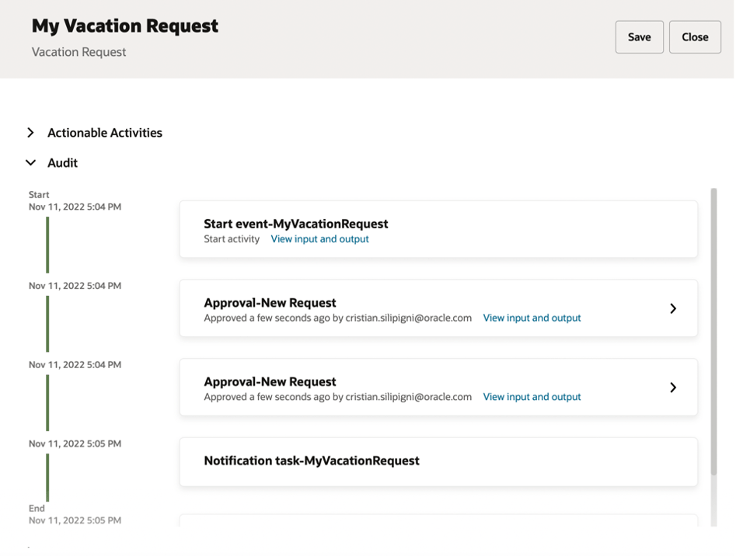Open the first Approval-New Request input and output link
This screenshot has height=560, width=736.
(532, 318)
